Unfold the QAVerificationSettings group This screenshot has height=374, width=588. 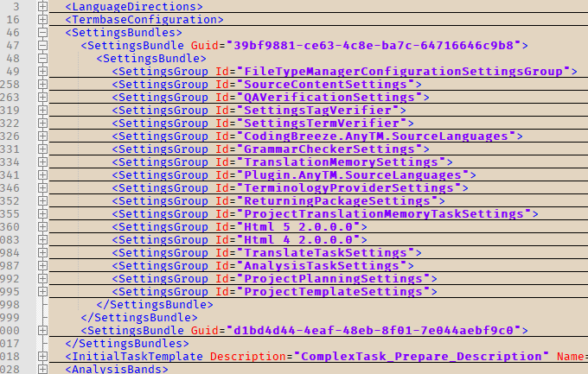(43, 97)
